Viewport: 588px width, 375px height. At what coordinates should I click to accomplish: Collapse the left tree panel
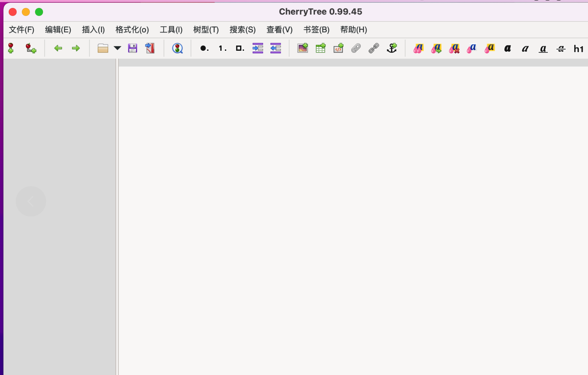[x=31, y=201]
